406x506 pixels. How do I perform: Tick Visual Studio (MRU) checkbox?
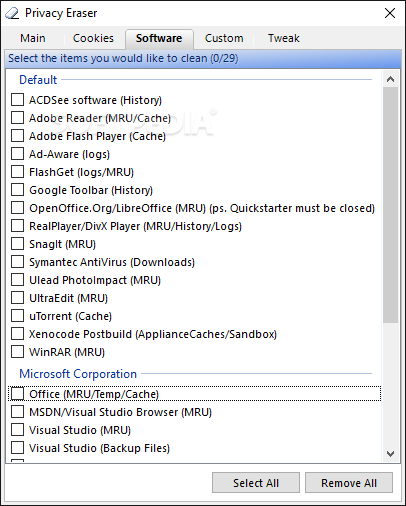[17, 430]
